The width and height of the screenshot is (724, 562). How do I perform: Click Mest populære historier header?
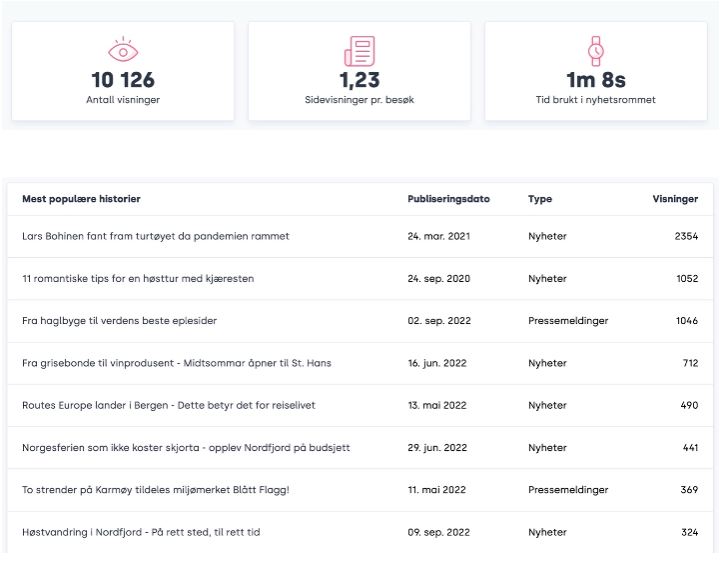tap(81, 199)
